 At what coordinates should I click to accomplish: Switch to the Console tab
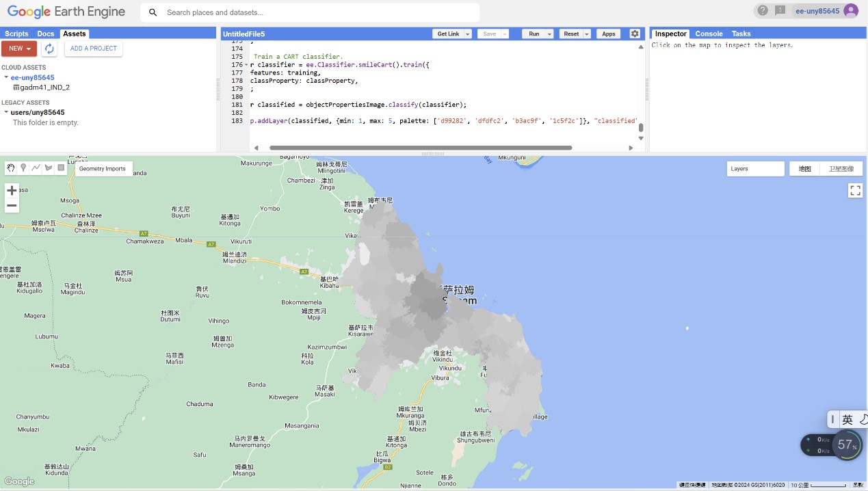coord(709,34)
